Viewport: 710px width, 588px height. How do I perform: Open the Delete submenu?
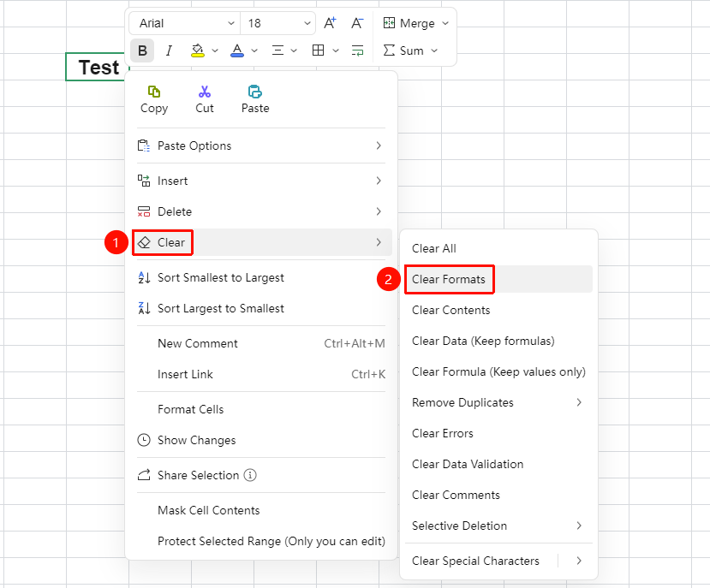(261, 212)
